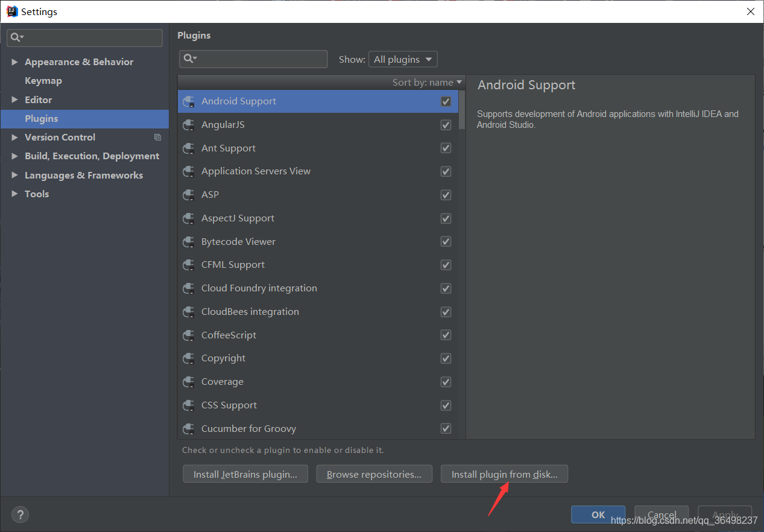Screen dimensions: 764x532
Task: Uncheck the Coverage plugin checkbox
Action: pos(446,382)
